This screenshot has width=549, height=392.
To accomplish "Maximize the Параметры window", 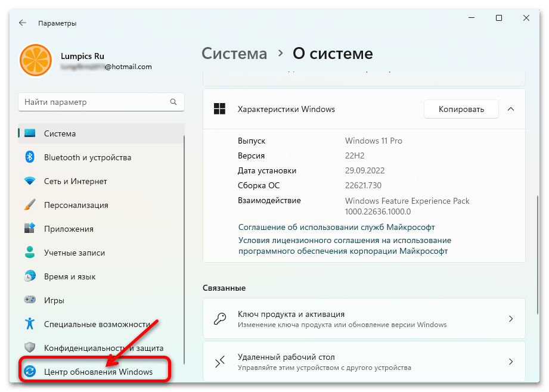I will [x=499, y=17].
